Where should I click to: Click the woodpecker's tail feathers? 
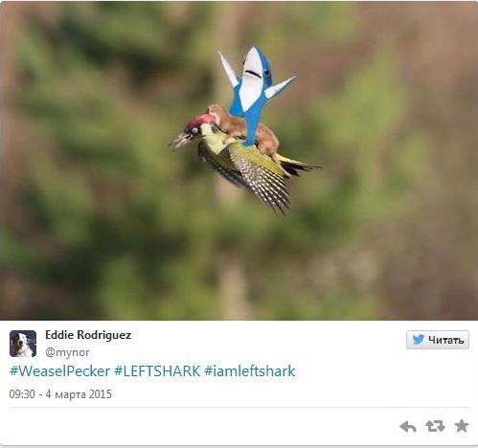pos(299,166)
